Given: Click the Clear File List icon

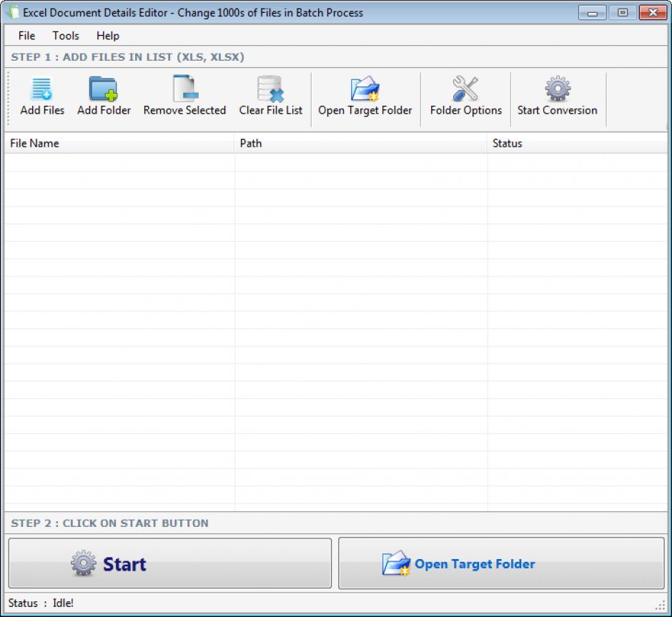Looking at the screenshot, I should coord(270,90).
